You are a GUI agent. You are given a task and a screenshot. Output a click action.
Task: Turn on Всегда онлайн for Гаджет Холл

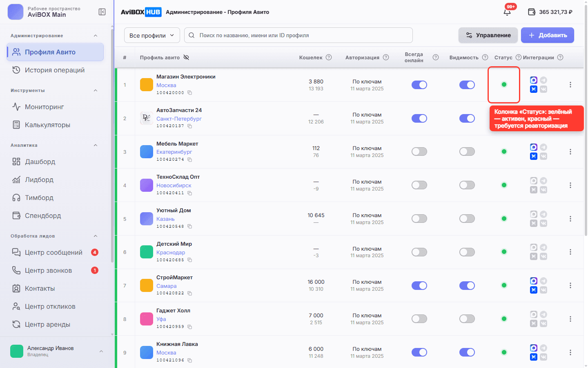click(419, 319)
